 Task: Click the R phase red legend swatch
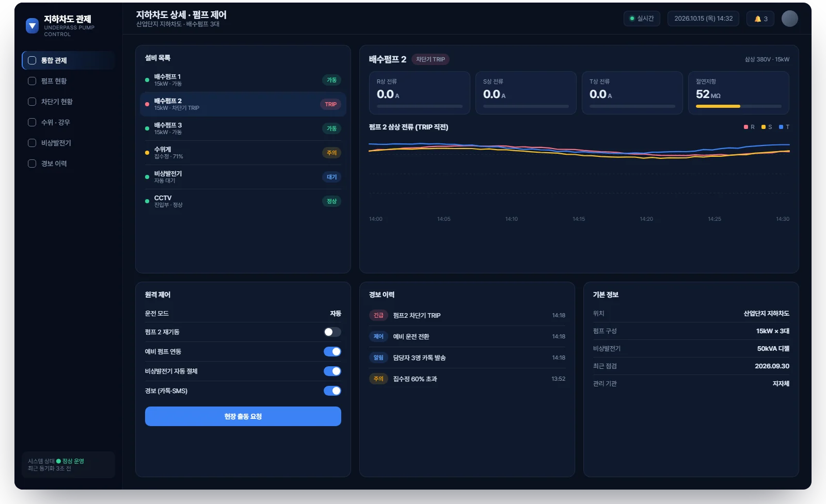click(x=746, y=127)
